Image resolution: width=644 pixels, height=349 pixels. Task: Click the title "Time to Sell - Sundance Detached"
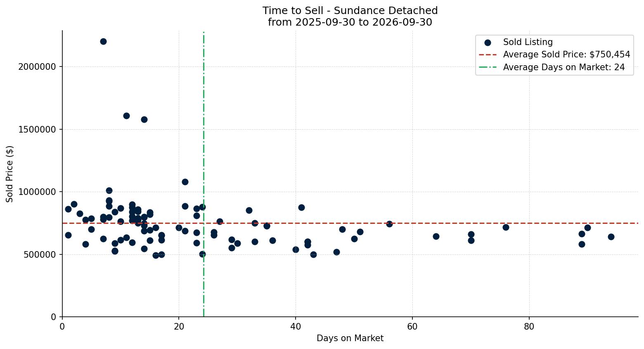(x=350, y=11)
